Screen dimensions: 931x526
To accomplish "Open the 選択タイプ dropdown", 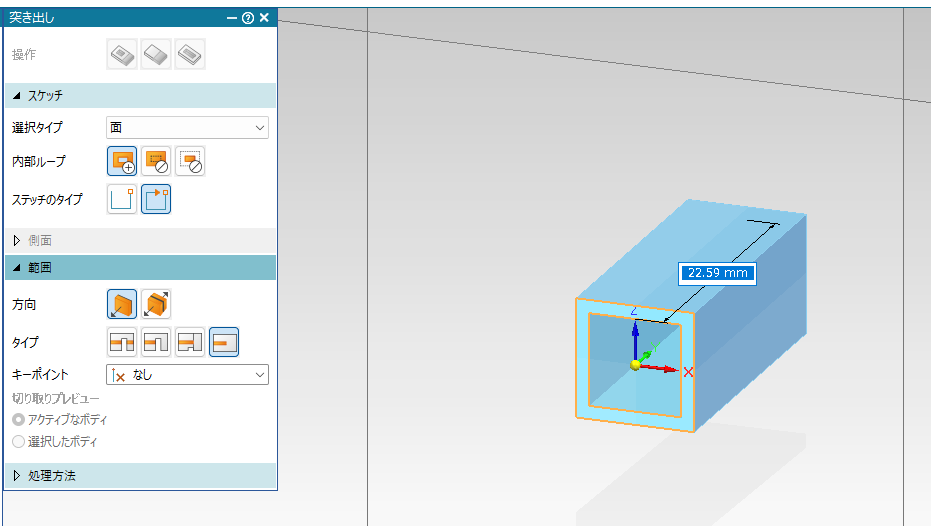I will click(187, 127).
